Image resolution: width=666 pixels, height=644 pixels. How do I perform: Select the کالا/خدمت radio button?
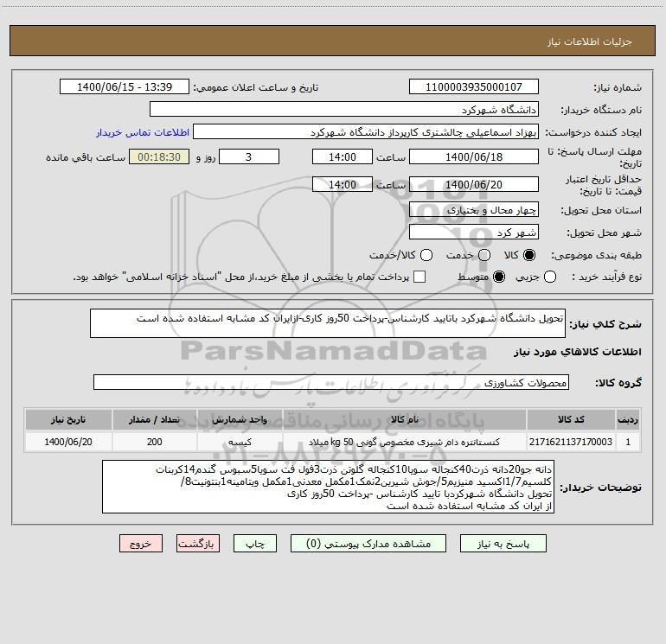click(x=426, y=255)
